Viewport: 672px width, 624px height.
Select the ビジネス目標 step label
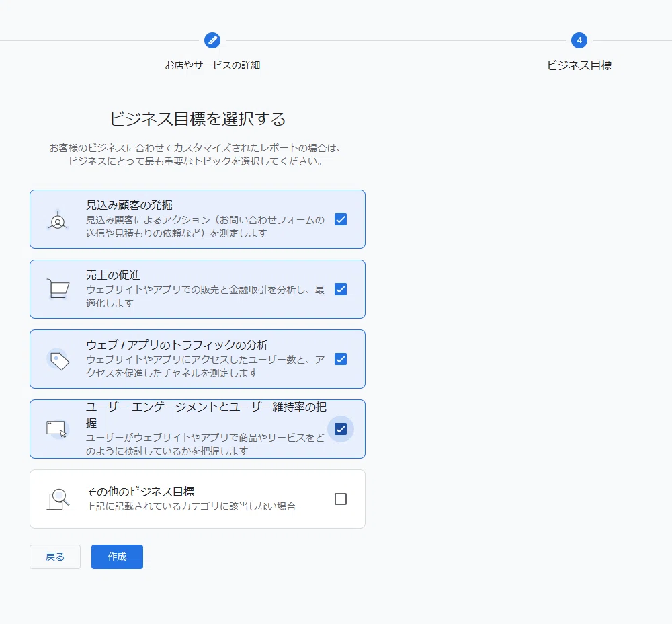(579, 65)
